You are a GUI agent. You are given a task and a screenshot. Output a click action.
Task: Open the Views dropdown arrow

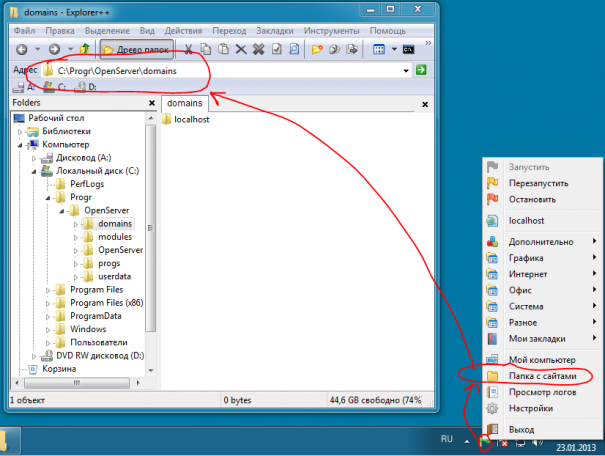click(394, 49)
